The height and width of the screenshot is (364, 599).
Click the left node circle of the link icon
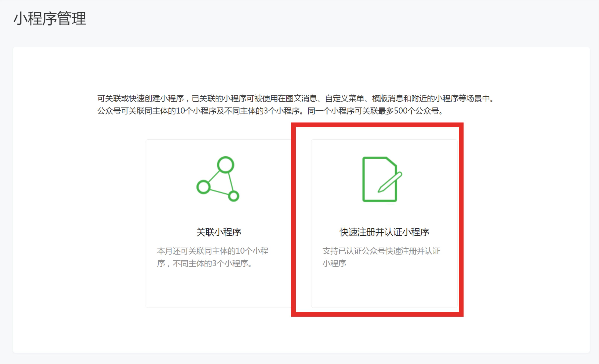[203, 187]
